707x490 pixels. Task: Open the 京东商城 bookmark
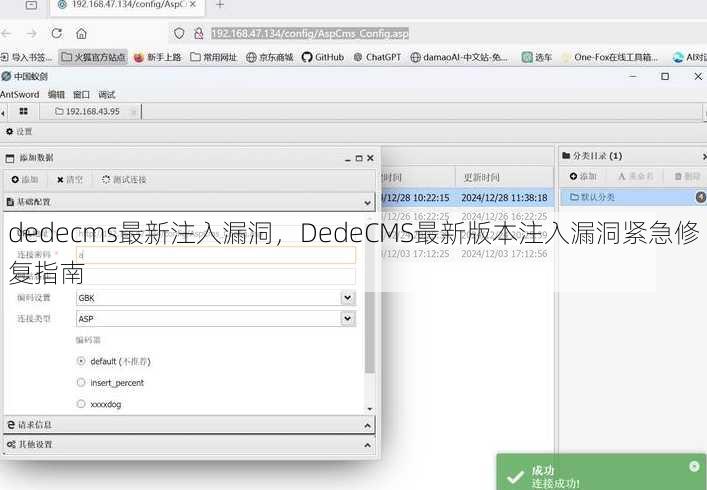coord(270,57)
